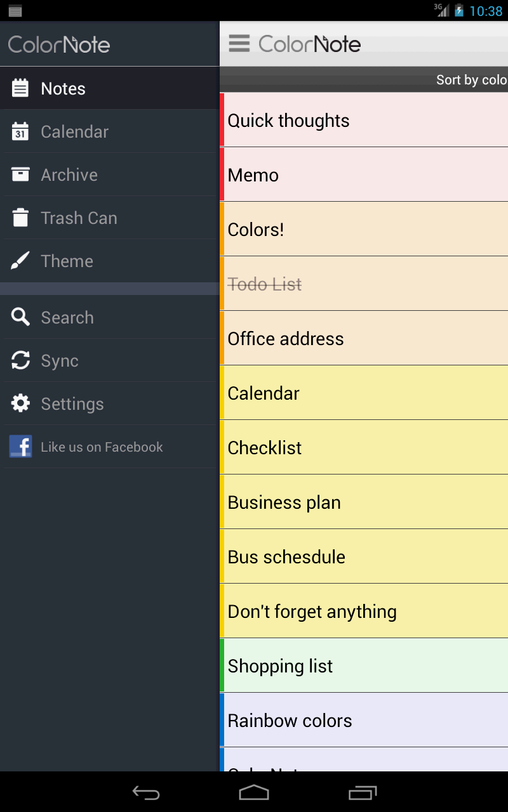
Task: Tap the hamburger menu next to ColorNote
Action: pyautogui.click(x=240, y=43)
